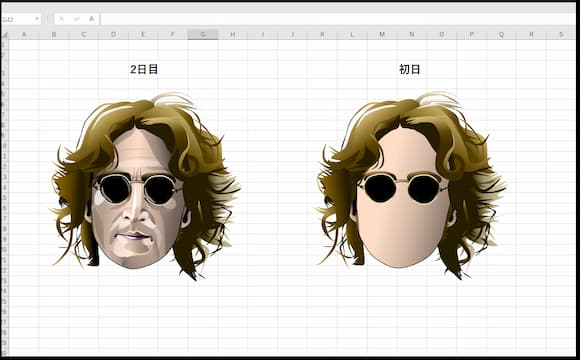Select column M header
This screenshot has height=360, width=580.
pyautogui.click(x=382, y=35)
